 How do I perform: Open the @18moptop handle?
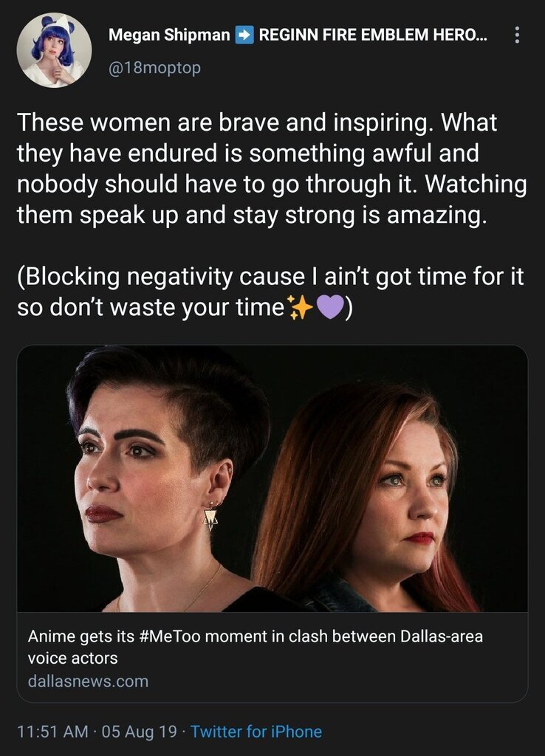point(154,67)
